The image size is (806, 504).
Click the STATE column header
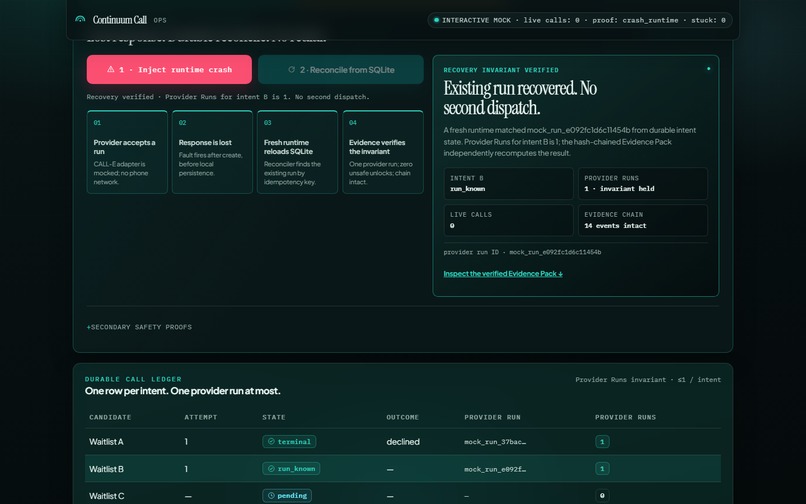[x=274, y=417]
